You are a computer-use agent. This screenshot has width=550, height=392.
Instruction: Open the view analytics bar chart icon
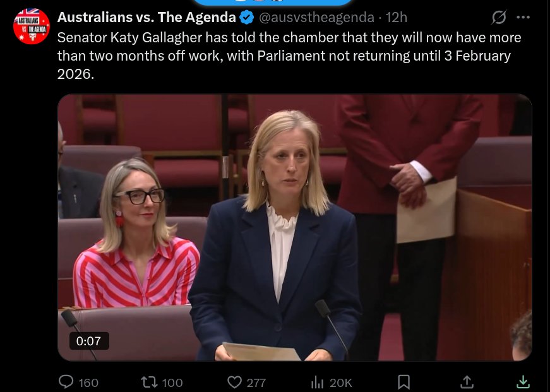point(318,382)
